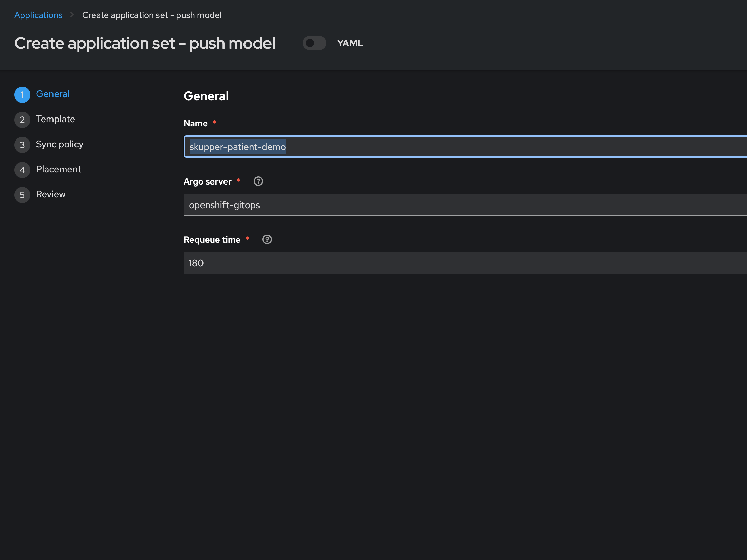Click the YAML switch label
This screenshot has height=560, width=747.
pyautogui.click(x=350, y=43)
